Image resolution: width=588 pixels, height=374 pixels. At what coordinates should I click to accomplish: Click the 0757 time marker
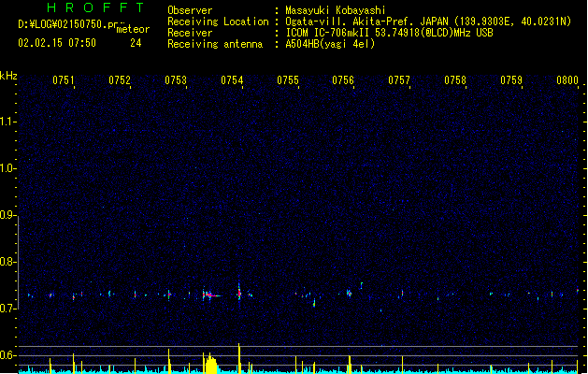click(399, 80)
